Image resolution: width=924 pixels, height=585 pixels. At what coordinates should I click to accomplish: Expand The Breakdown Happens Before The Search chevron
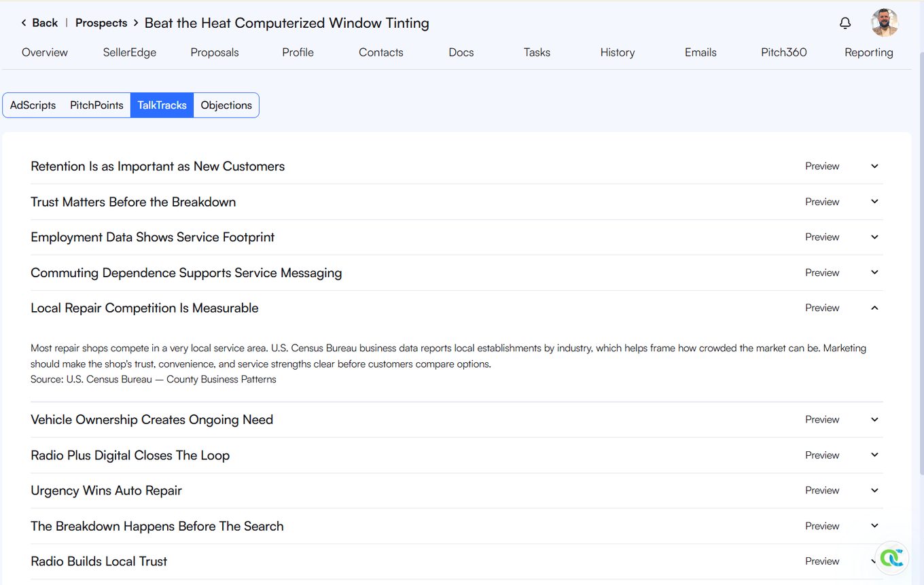click(874, 526)
